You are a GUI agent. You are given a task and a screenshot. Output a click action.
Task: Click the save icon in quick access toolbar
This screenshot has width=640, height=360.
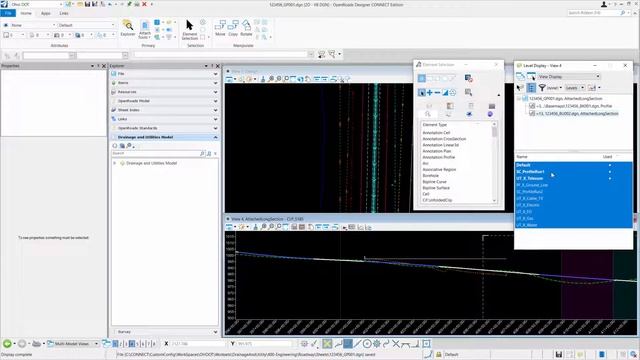[87, 4]
